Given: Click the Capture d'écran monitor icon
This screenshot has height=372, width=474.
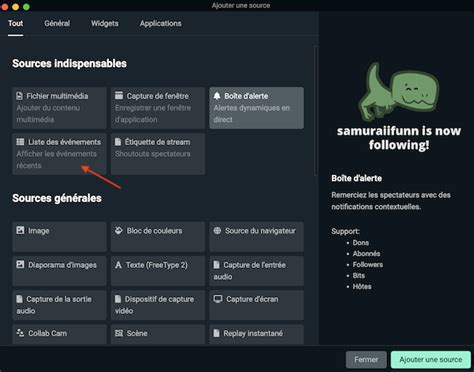Looking at the screenshot, I should (x=218, y=299).
